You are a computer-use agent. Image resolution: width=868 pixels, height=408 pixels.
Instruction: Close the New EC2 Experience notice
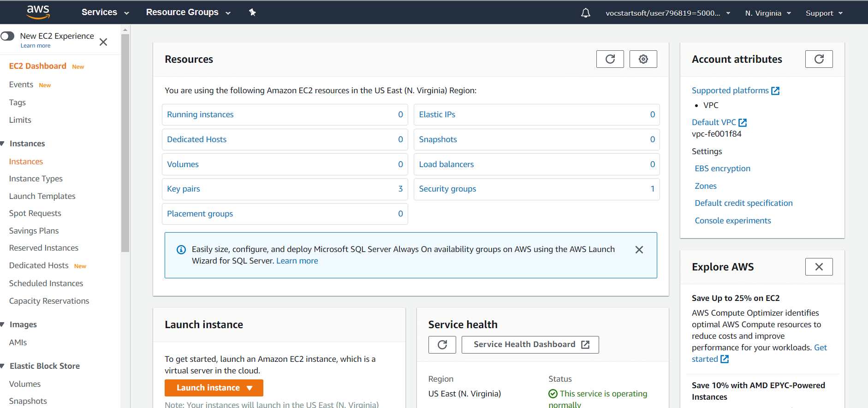pos(103,42)
